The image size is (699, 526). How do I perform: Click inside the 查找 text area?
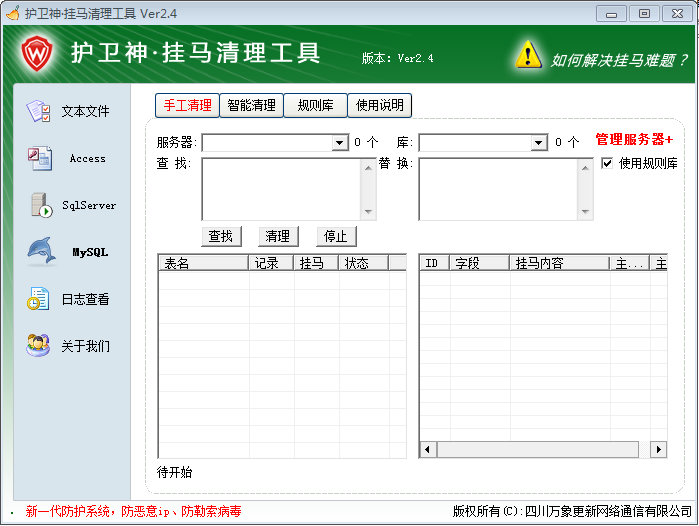point(280,188)
